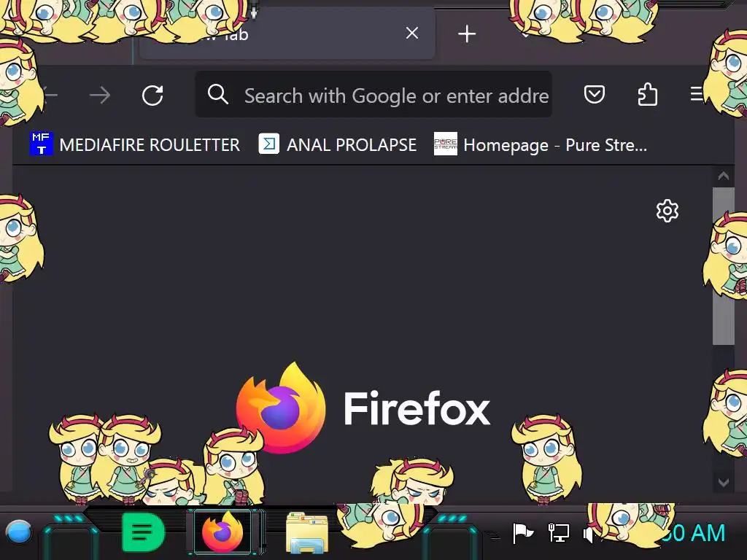This screenshot has width=747, height=560.
Task: Click the MEDIAFIRE ROULETTER favicon
Action: tap(42, 144)
